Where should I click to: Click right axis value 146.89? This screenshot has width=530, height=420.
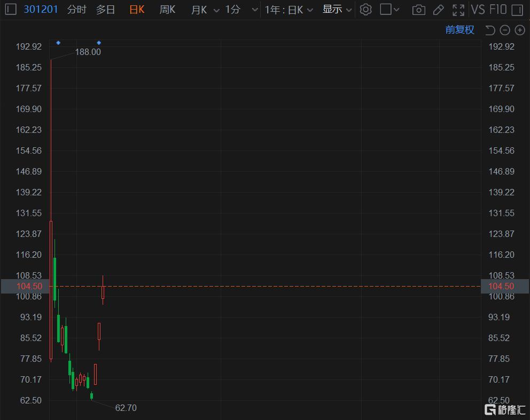tap(501, 171)
